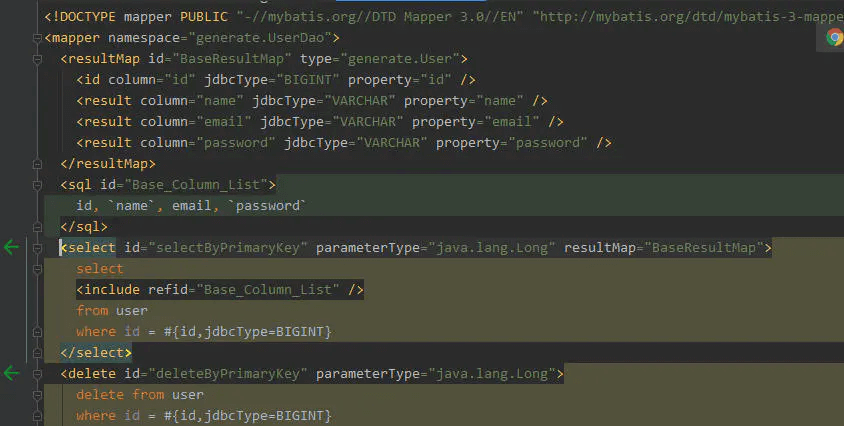Image resolution: width=844 pixels, height=426 pixels.
Task: Collapse the sql Base_Column_List block
Action: click(x=36, y=185)
